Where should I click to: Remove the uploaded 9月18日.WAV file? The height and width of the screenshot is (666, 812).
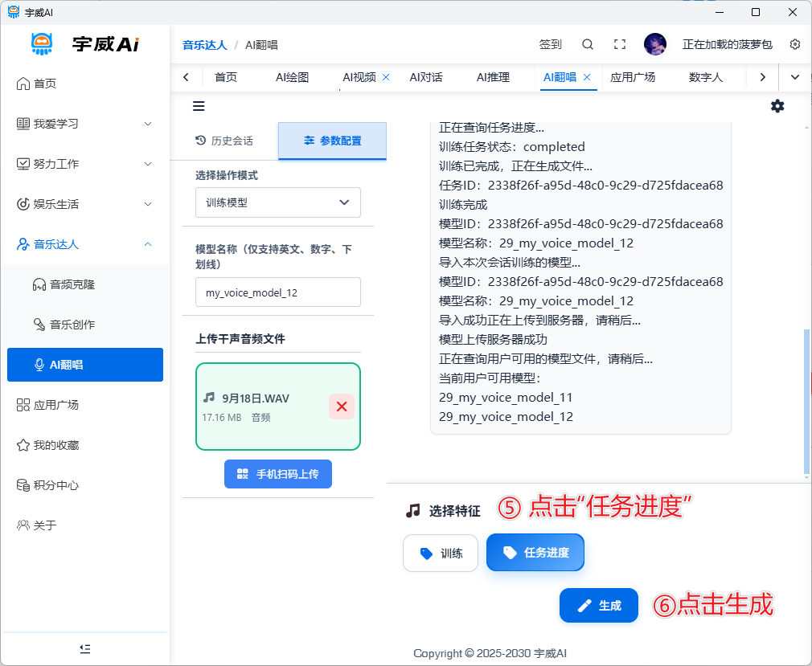tap(341, 407)
